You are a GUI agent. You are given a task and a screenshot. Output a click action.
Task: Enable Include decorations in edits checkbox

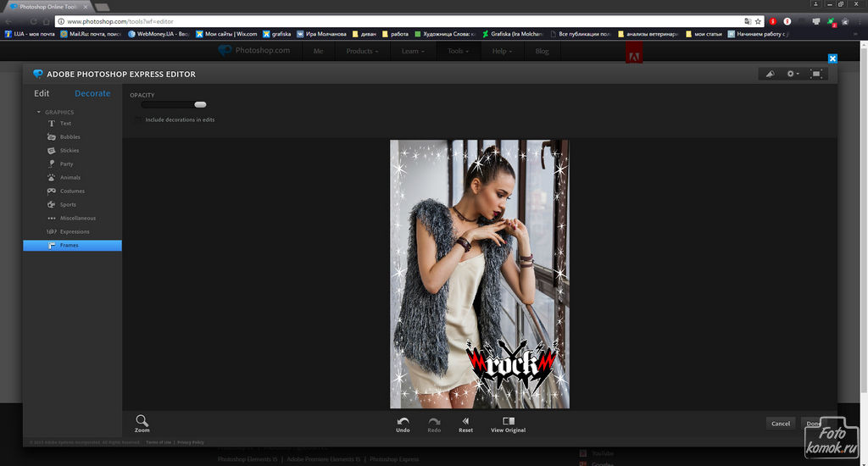[138, 119]
